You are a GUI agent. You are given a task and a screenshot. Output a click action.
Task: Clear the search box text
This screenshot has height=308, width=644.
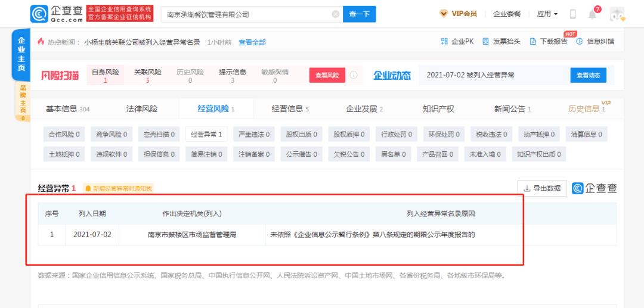tap(336, 14)
